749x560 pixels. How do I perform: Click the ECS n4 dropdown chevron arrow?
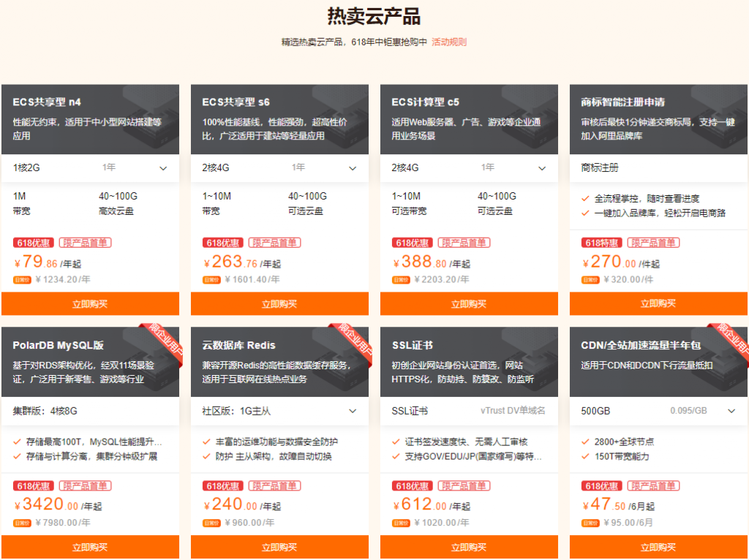coord(163,168)
